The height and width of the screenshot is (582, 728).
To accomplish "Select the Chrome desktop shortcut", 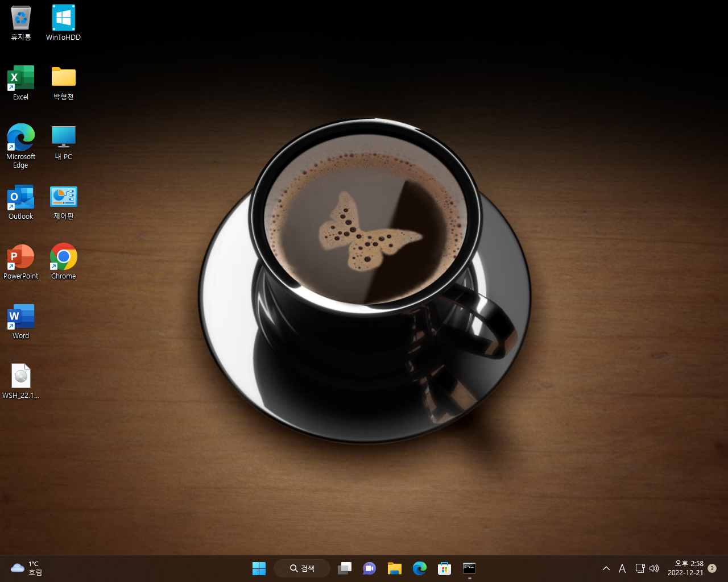I will pos(63,262).
